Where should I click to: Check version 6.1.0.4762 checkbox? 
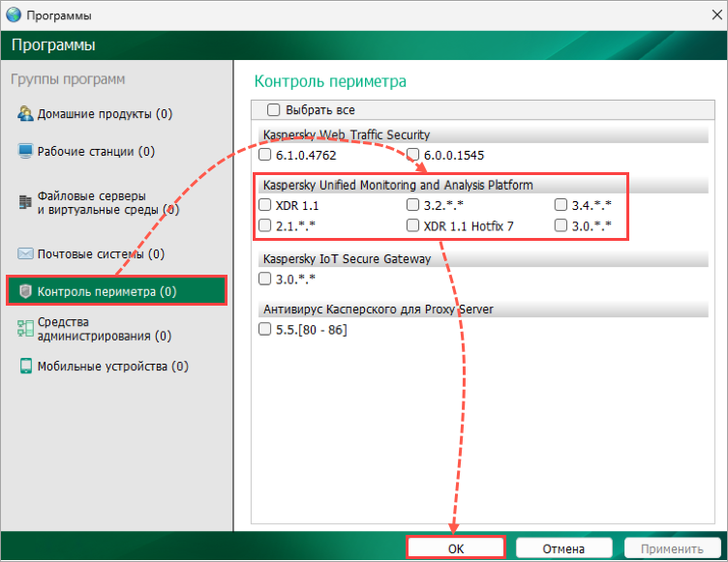pyautogui.click(x=264, y=155)
